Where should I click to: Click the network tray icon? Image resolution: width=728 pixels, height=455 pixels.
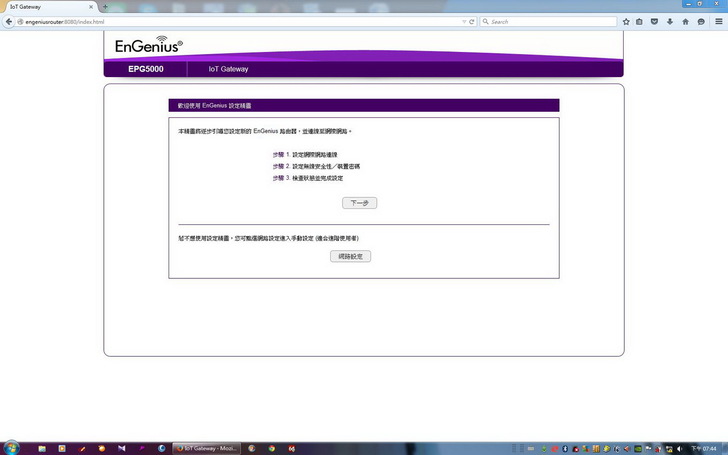point(670,449)
